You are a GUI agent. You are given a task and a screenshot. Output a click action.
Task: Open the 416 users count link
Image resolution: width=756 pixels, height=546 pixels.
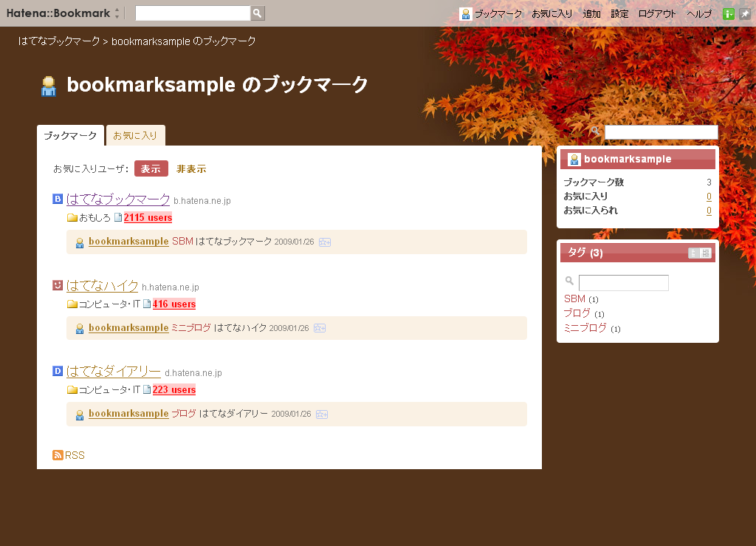(174, 304)
